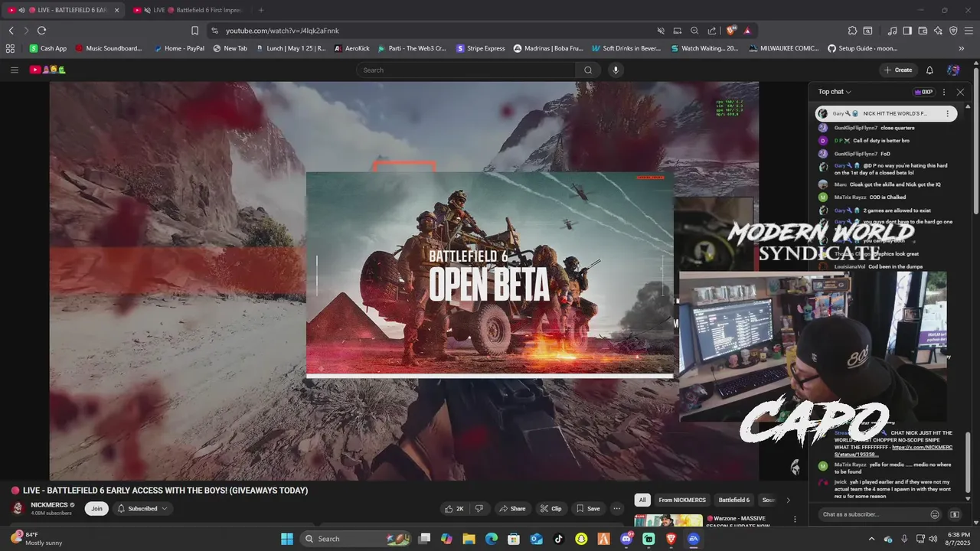Click the Clip button
Viewport: 980px width, 551px height.
pyautogui.click(x=550, y=508)
